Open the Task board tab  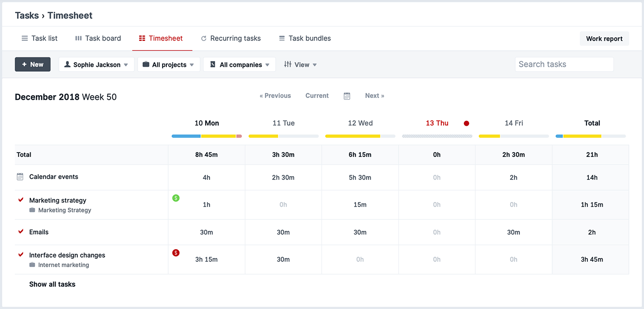point(98,38)
